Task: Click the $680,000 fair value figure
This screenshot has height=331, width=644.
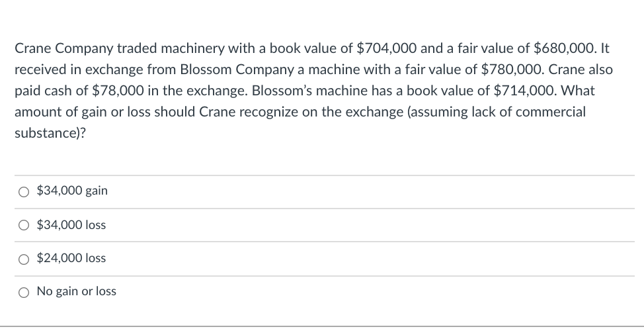Action: coord(564,48)
